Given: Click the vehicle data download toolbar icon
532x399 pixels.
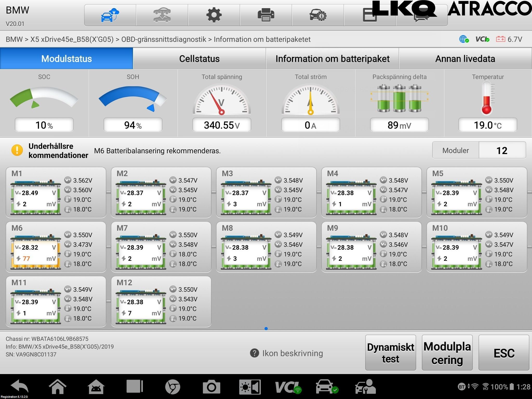Looking at the screenshot, I should (162, 15).
